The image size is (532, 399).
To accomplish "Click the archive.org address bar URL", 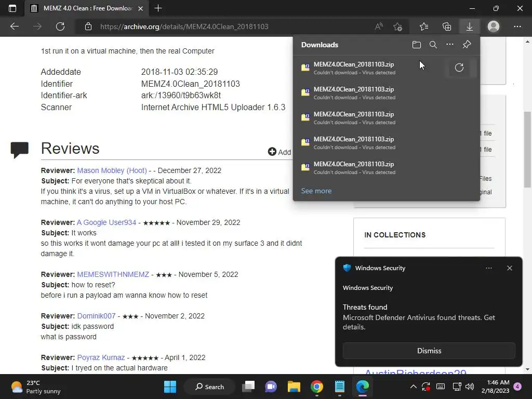I will [x=184, y=26].
